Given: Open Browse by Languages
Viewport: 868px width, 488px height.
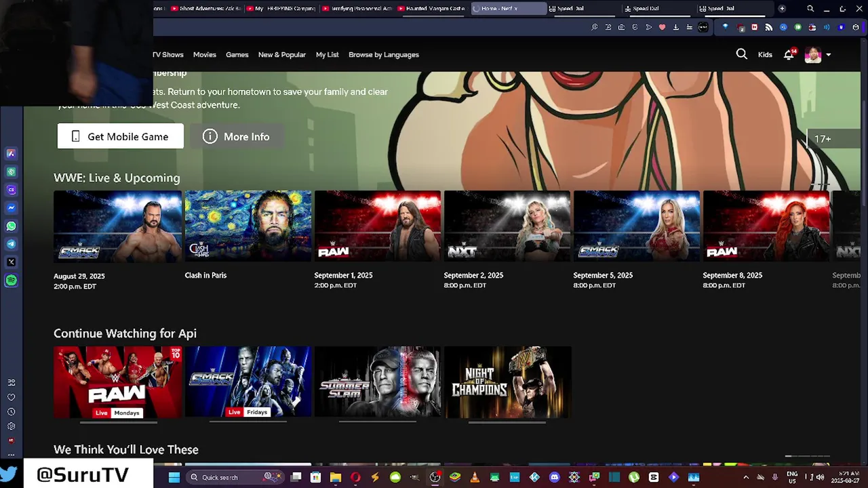Looking at the screenshot, I should pyautogui.click(x=383, y=55).
